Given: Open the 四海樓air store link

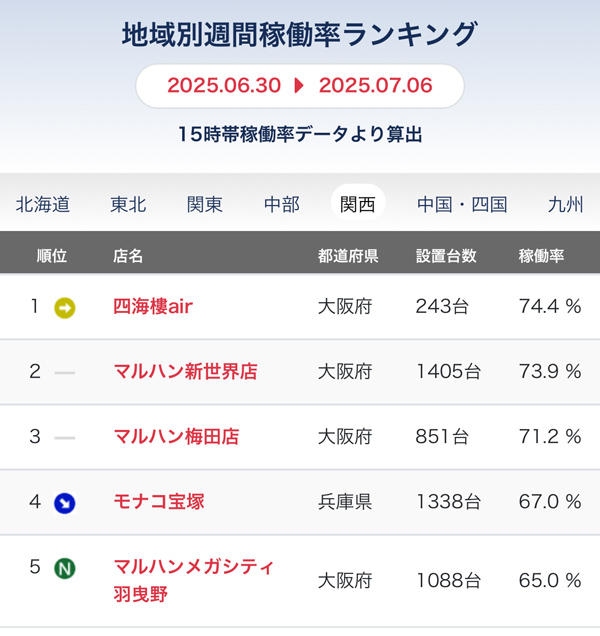Looking at the screenshot, I should pyautogui.click(x=153, y=306).
